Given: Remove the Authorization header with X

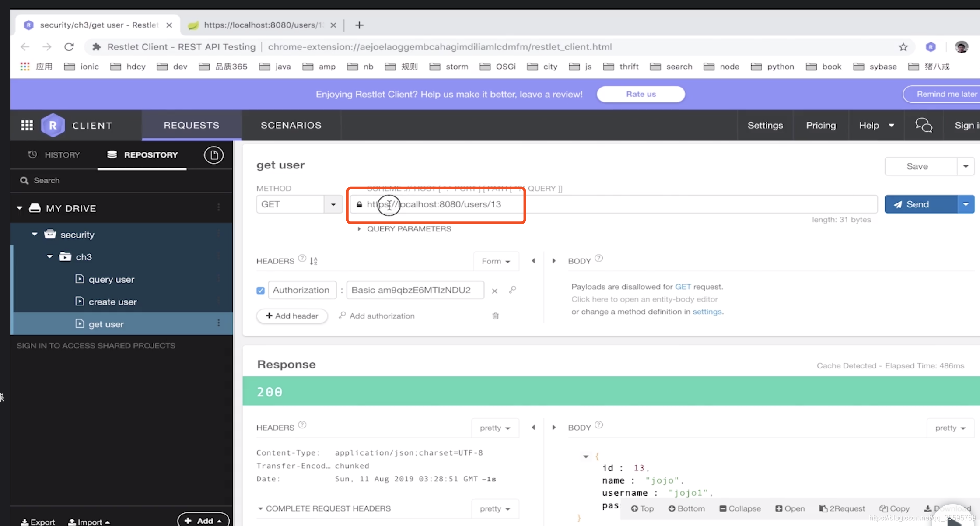Looking at the screenshot, I should pyautogui.click(x=494, y=291).
